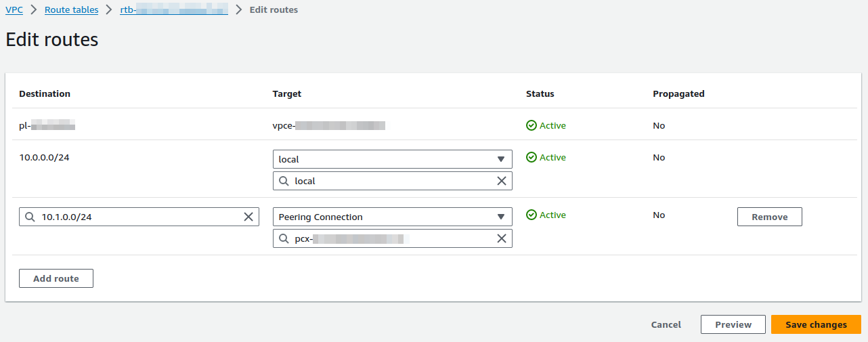Go to VPC breadcrumb link
Screen dimensions: 868x342
pos(14,10)
